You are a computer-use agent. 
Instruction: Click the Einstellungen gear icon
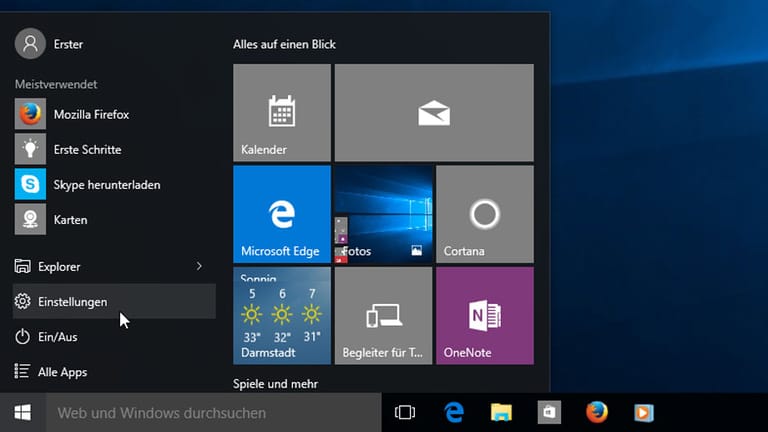tap(22, 301)
